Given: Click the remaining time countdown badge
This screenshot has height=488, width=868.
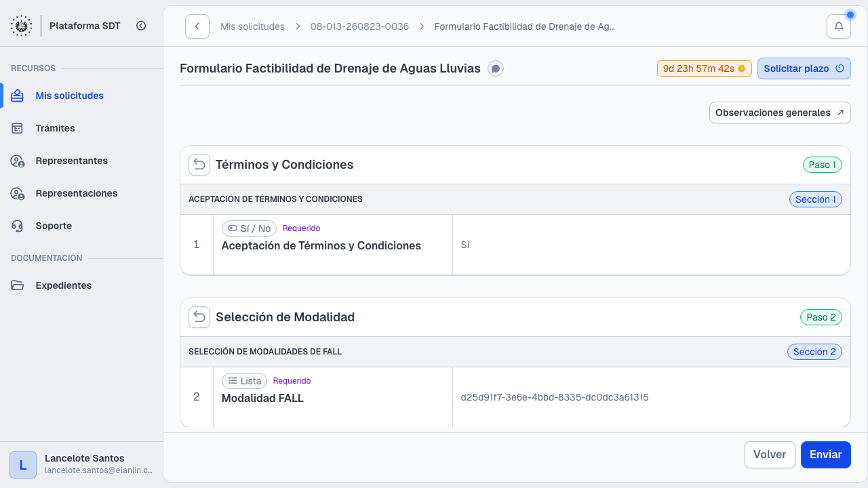Looking at the screenshot, I should click(705, 68).
